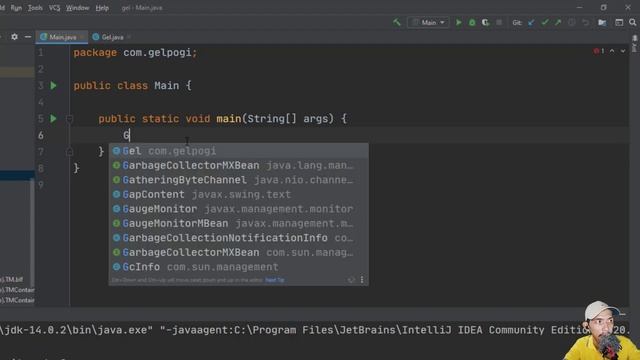Run with coverage using the shield icon

(485, 22)
